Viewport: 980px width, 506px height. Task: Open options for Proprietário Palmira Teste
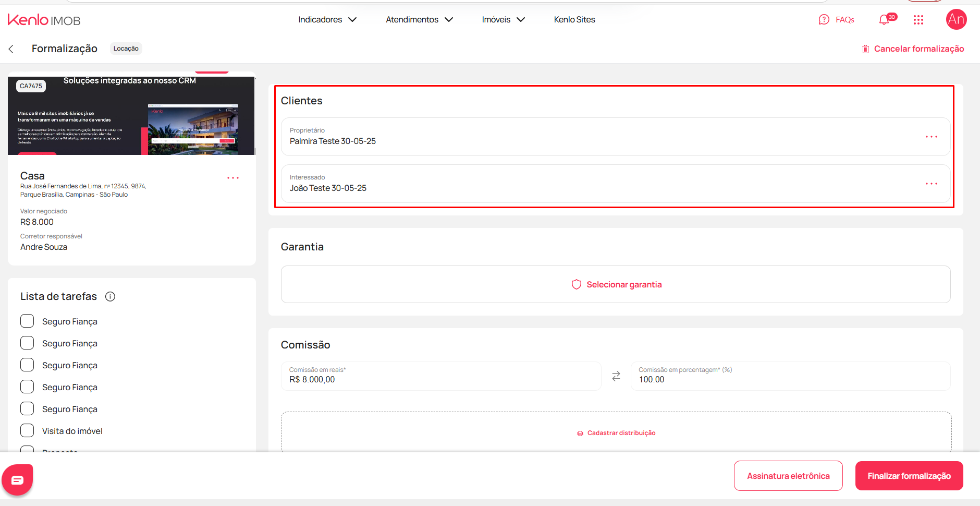[932, 137]
